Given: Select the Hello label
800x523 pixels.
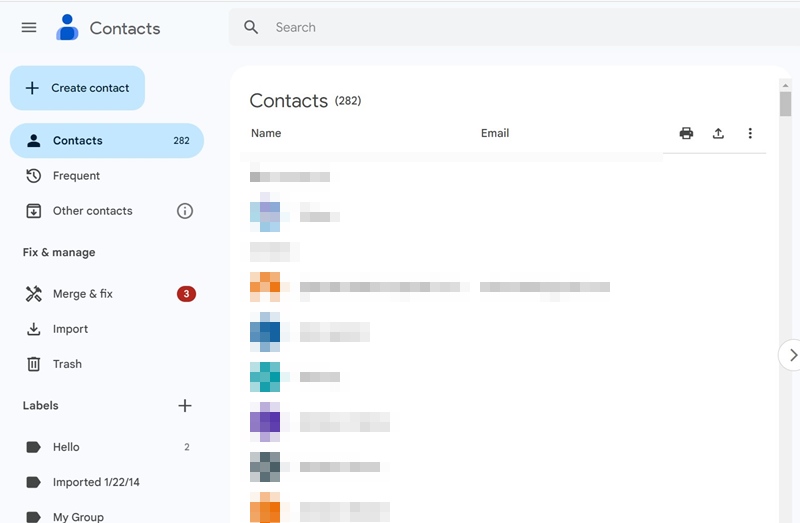Looking at the screenshot, I should tap(66, 447).
